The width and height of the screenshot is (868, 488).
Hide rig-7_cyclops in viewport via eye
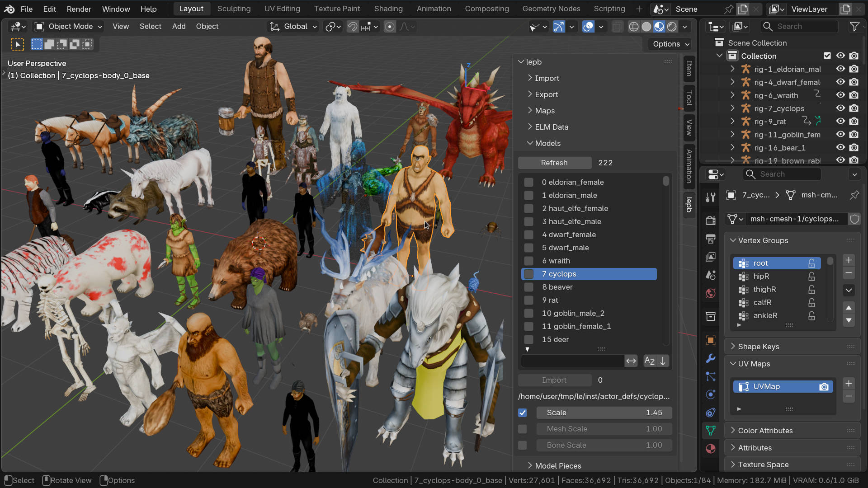coord(840,108)
